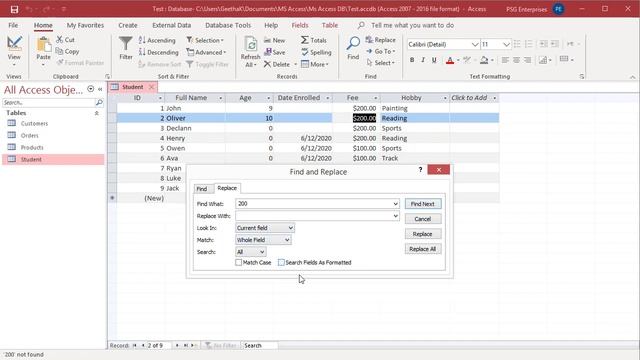The width and height of the screenshot is (640, 360).
Task: Open Database Tools tab
Action: (228, 25)
